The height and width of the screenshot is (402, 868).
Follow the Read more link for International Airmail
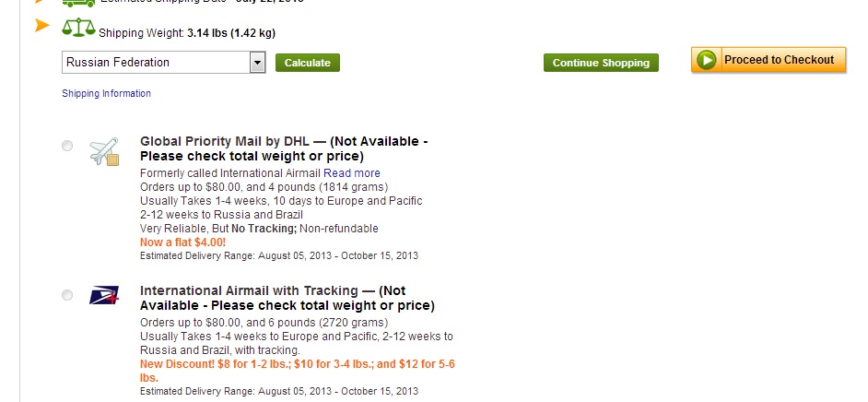[351, 173]
